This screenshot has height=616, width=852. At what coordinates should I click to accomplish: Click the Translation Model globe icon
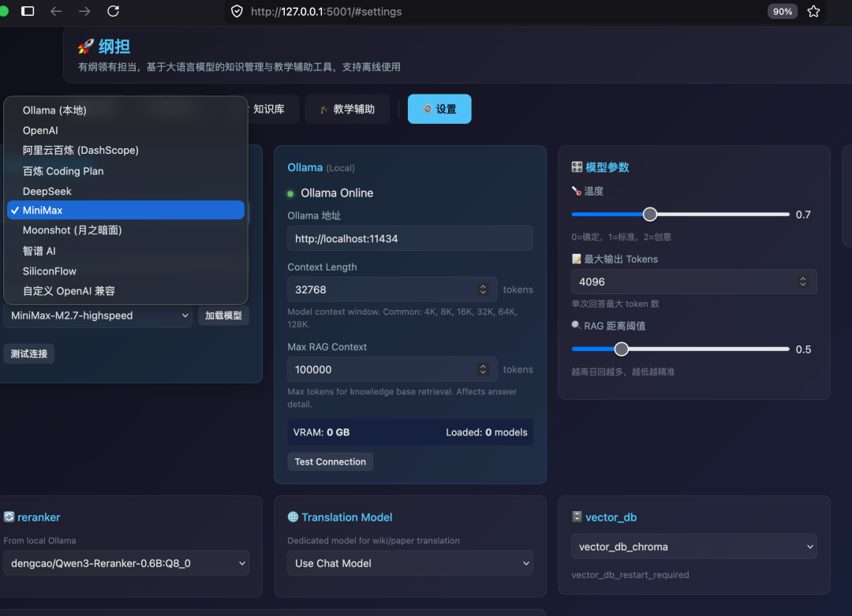(x=293, y=517)
